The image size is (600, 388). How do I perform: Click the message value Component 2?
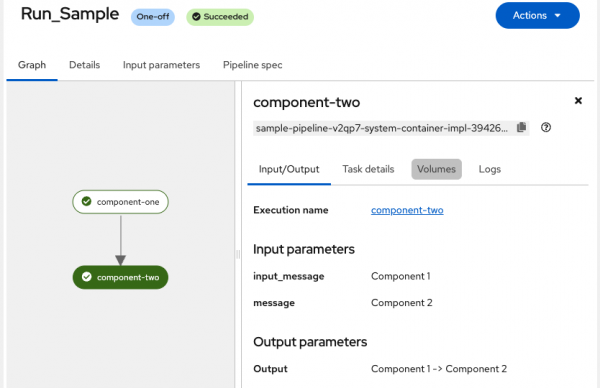[401, 303]
